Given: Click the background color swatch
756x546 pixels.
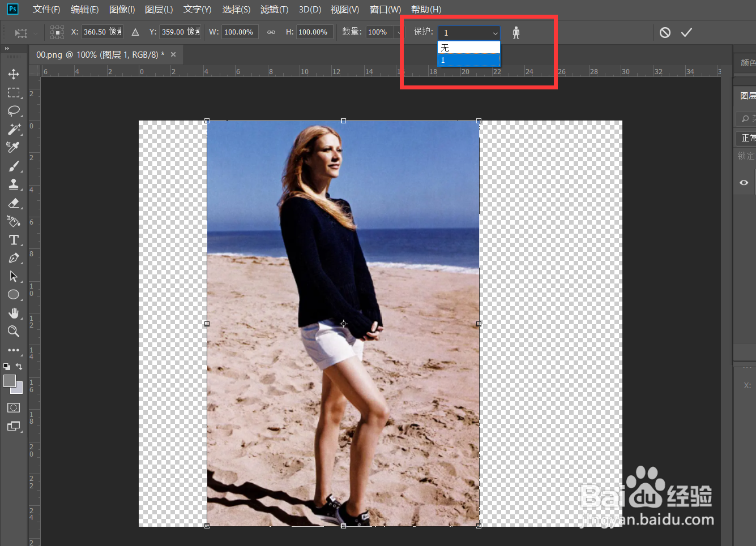Looking at the screenshot, I should [19, 389].
